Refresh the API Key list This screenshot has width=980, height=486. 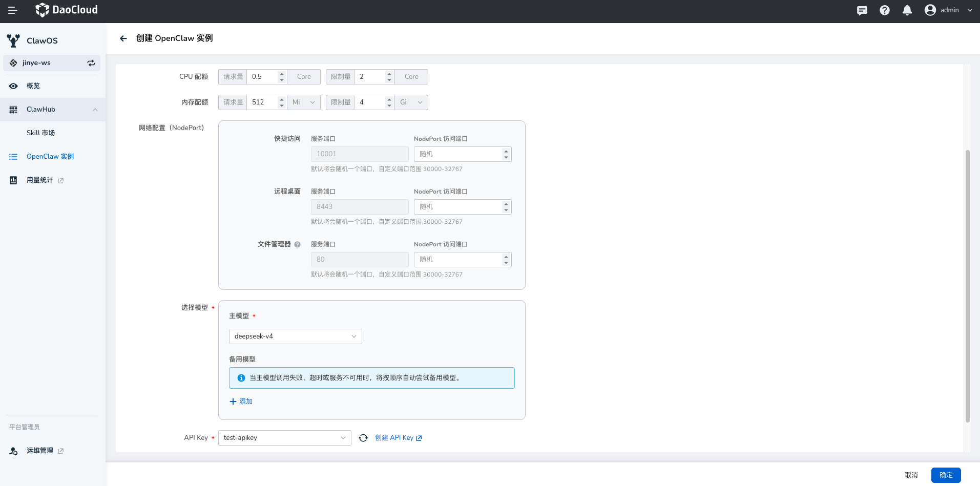(363, 438)
